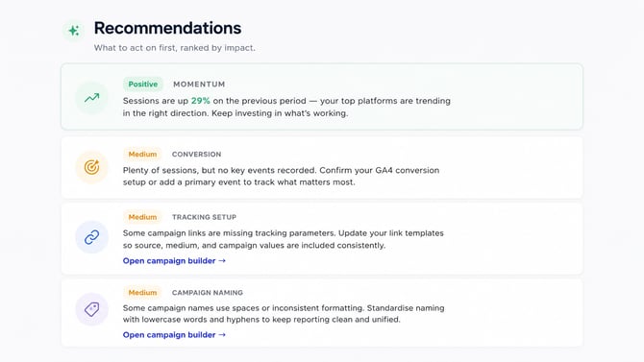
Task: Click the Recommendations heading
Action: tap(167, 28)
